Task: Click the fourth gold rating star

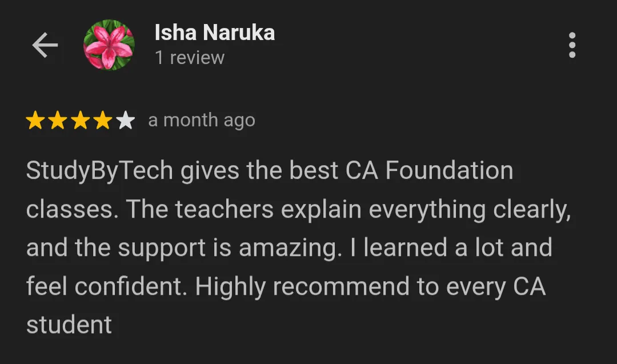Action: point(103,121)
